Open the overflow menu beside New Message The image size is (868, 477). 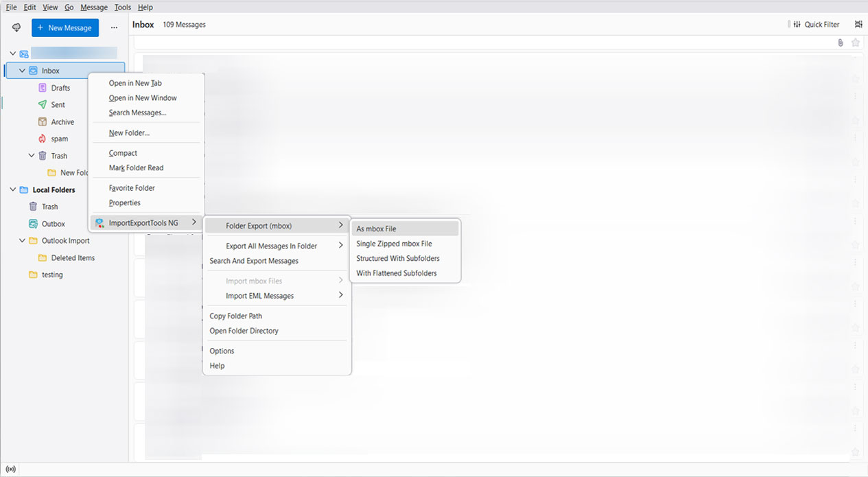click(x=114, y=27)
